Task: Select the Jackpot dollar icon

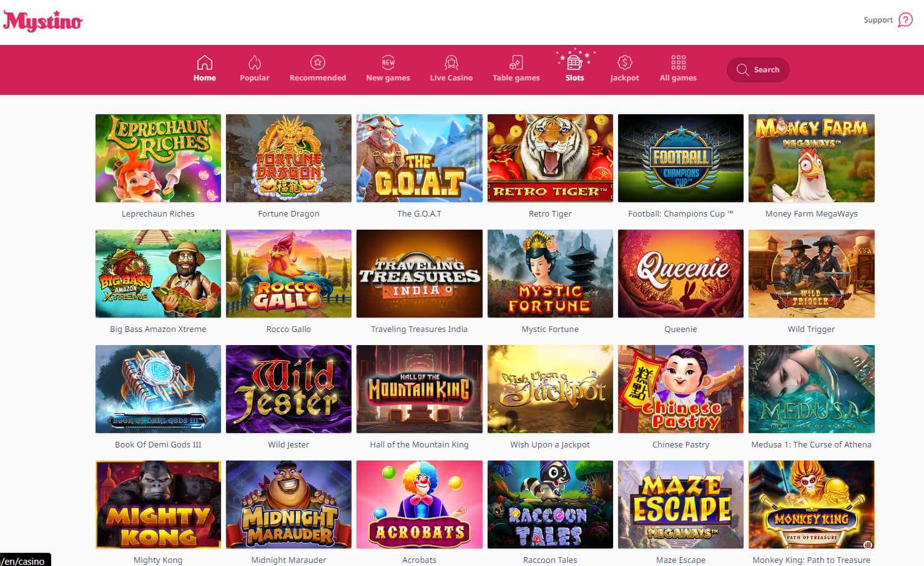Action: (624, 62)
